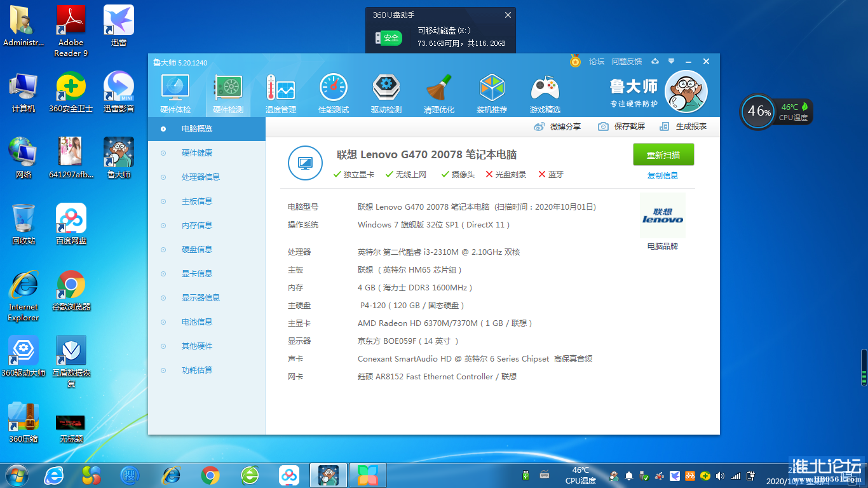This screenshot has height=488, width=868.
Task: Open the 迅雷 desktop shortcut
Action: tap(119, 27)
